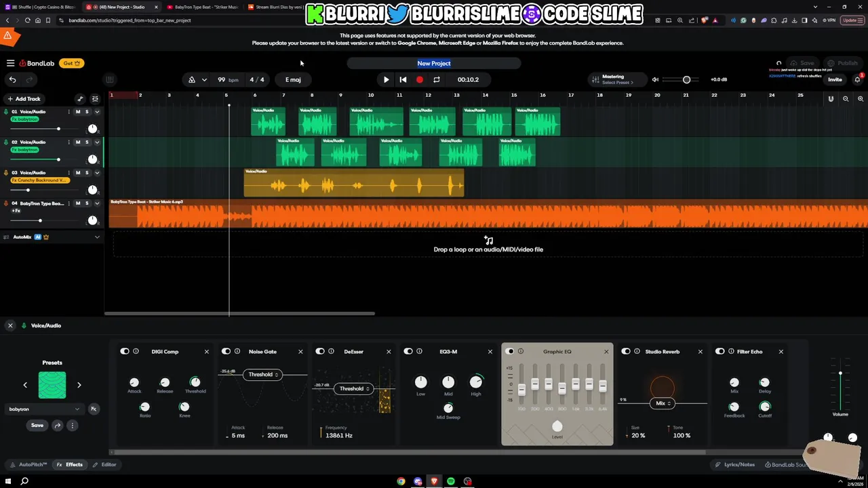This screenshot has width=868, height=488.
Task: Mute track 03 Voice/Audio
Action: click(78, 173)
